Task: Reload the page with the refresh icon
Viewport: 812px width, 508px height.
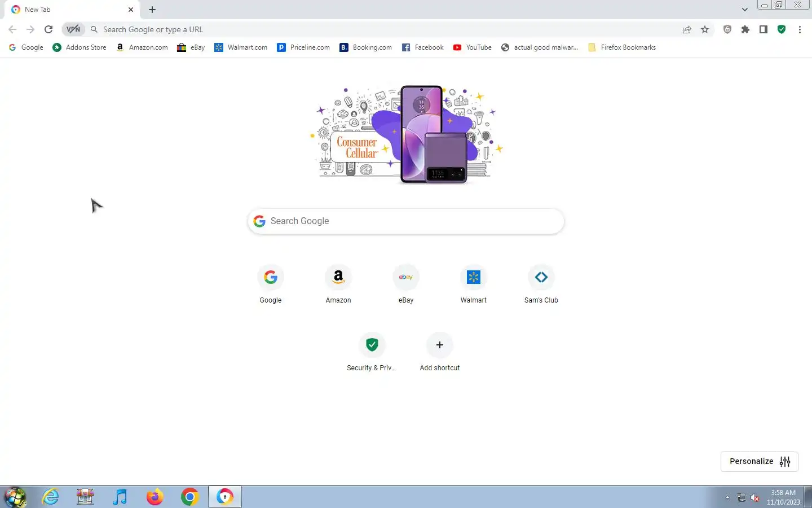Action: pyautogui.click(x=48, y=29)
